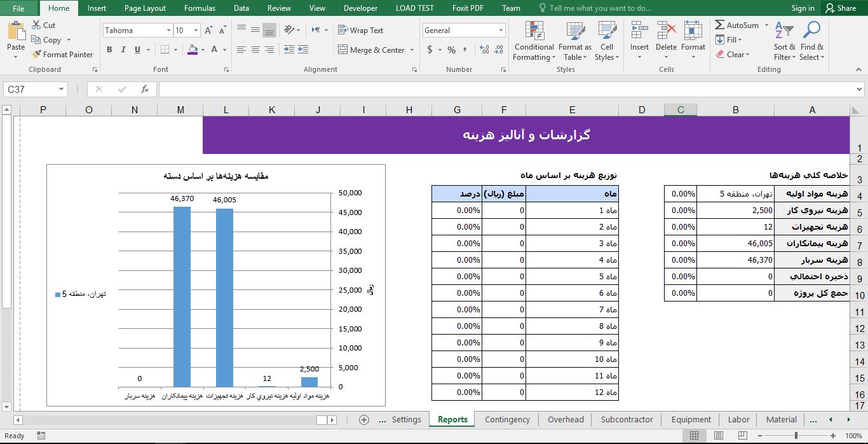Click the Sign in link
This screenshot has width=868, height=444.
pyautogui.click(x=802, y=8)
